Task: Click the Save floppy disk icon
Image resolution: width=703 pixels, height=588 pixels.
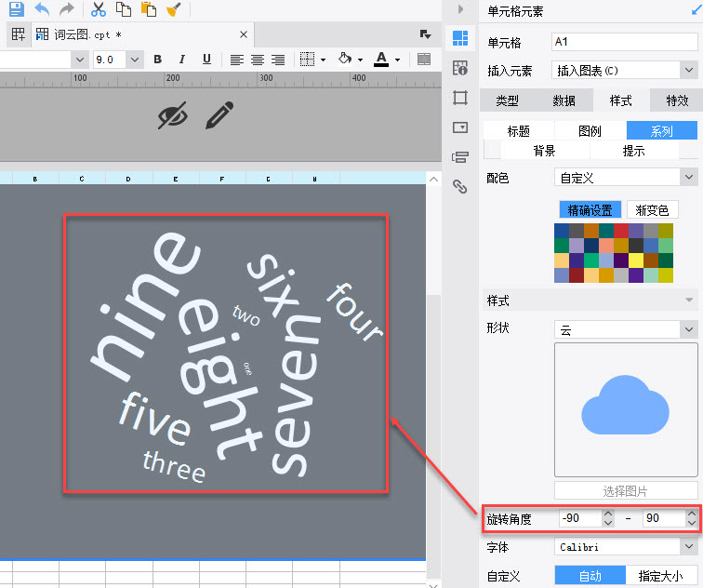Action: coord(16,8)
